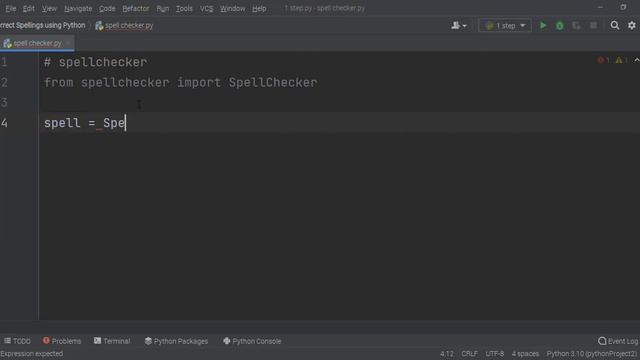Open the Python Packages tool window
The width and height of the screenshot is (640, 360).
(x=176, y=341)
